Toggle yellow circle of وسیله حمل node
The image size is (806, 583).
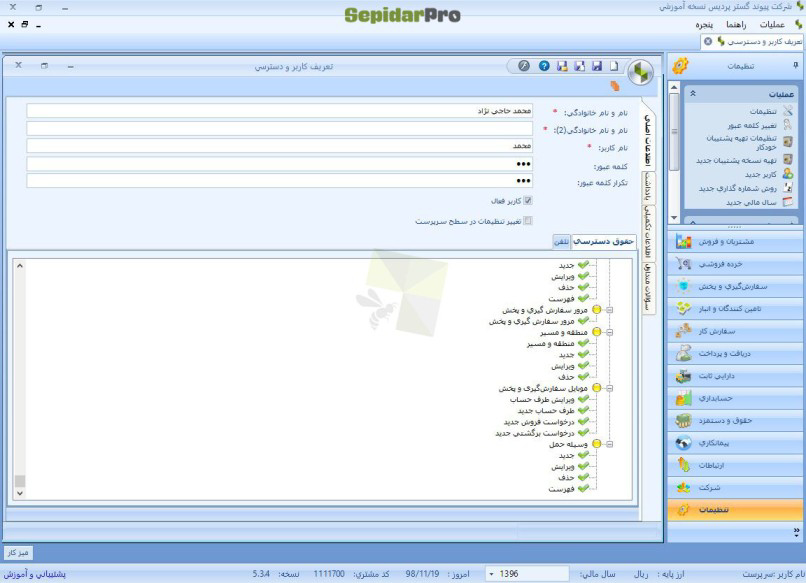pos(596,444)
